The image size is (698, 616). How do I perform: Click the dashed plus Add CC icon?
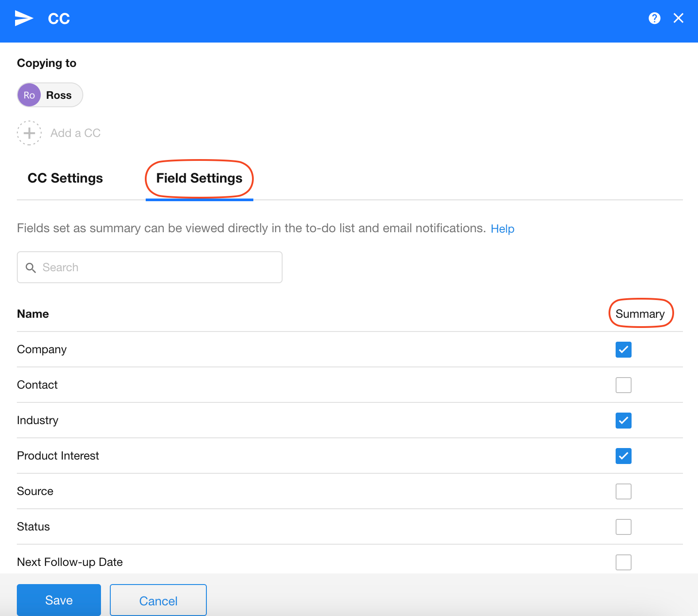(29, 133)
